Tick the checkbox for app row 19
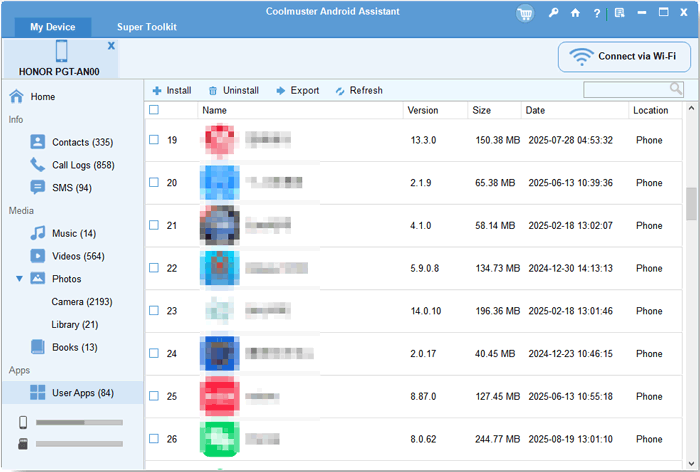The width and height of the screenshot is (700, 472). coord(153,140)
